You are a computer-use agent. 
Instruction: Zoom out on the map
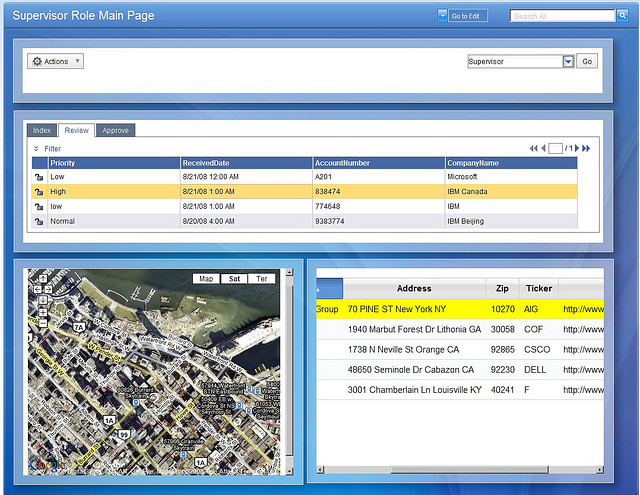tap(42, 324)
